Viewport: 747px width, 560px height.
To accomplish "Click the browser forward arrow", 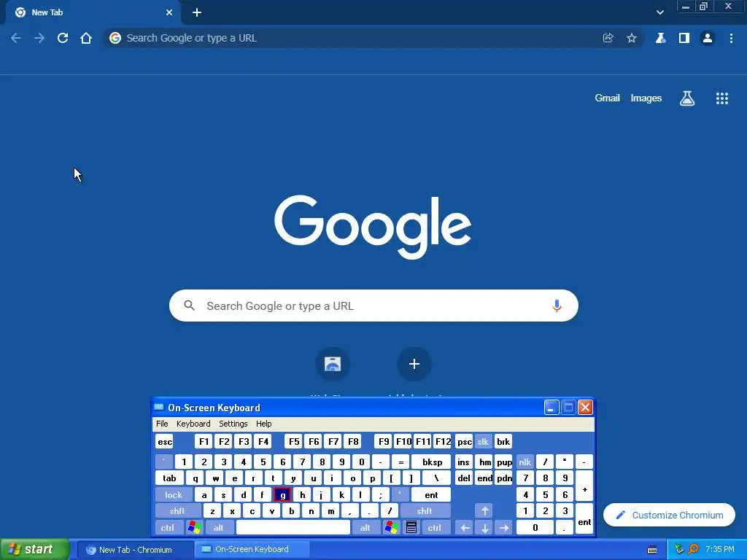I will tap(39, 38).
